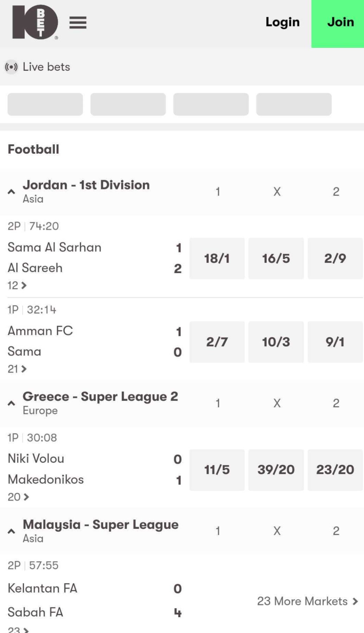Select first placeholder sport tab
364x633 pixels.
click(x=45, y=104)
